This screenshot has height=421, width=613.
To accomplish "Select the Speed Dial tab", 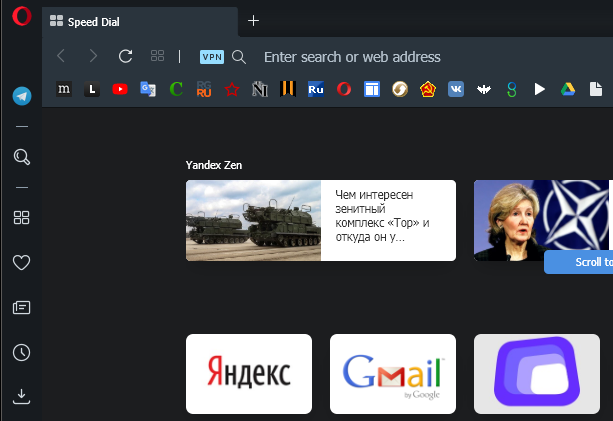I will pyautogui.click(x=140, y=21).
